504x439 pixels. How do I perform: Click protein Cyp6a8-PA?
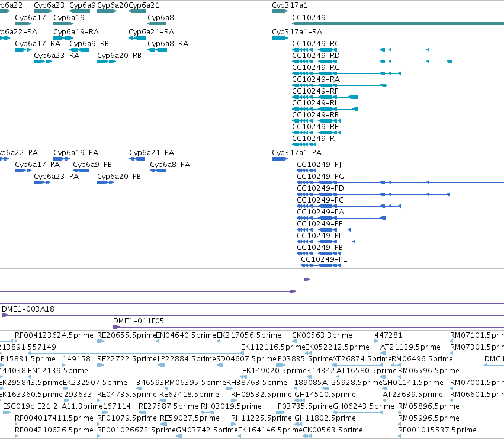pyautogui.click(x=170, y=165)
